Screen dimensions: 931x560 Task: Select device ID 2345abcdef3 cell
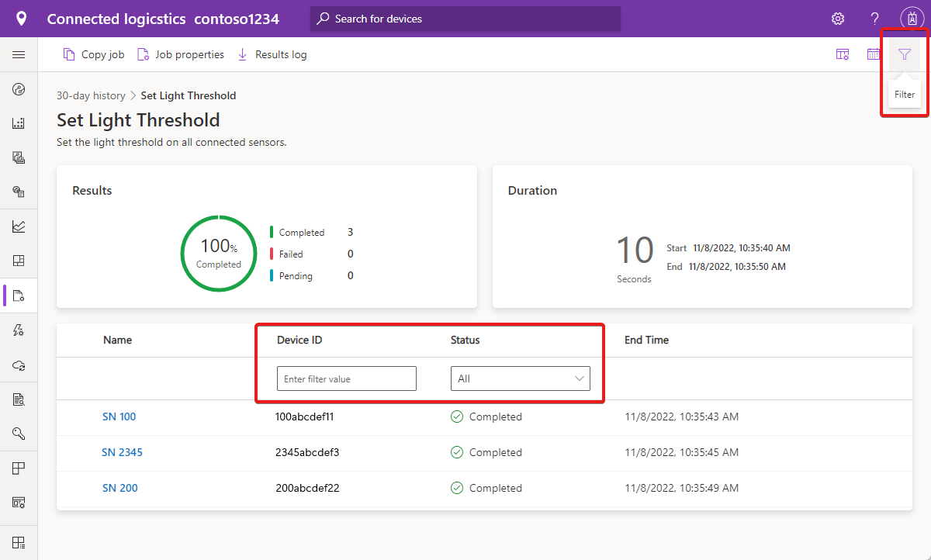(307, 452)
